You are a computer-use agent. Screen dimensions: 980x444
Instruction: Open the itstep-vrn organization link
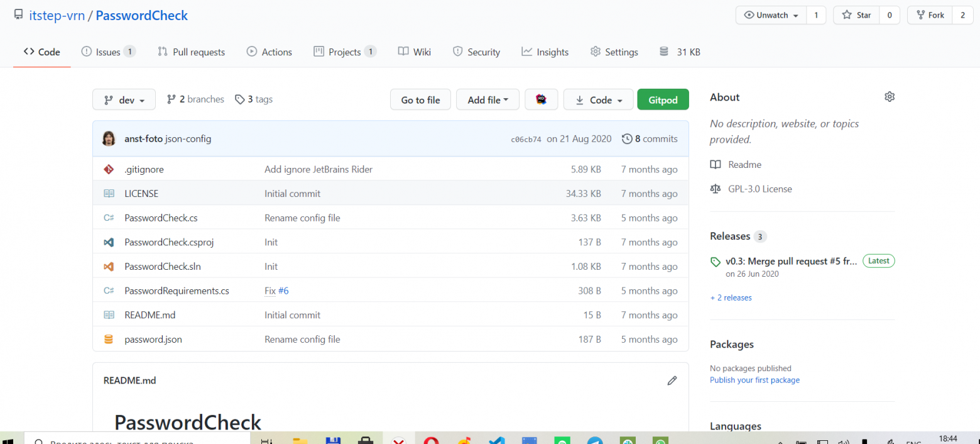(x=57, y=15)
